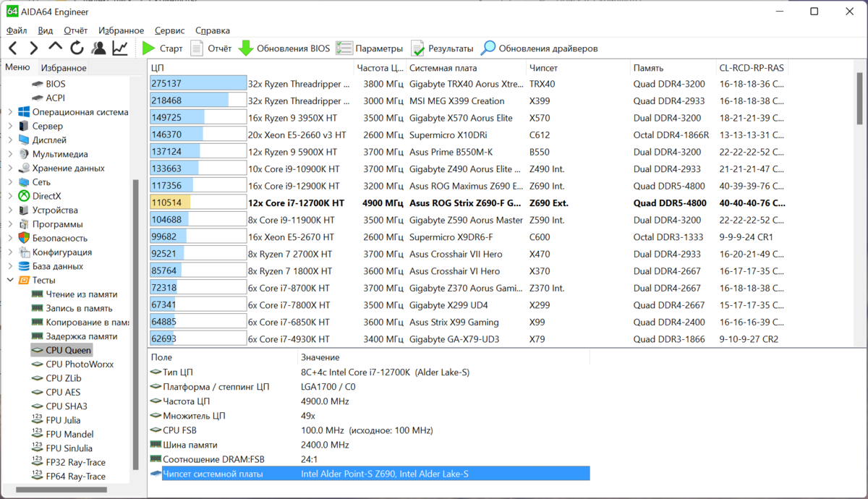Expand the Сеть tree node
The image size is (868, 499).
(9, 182)
